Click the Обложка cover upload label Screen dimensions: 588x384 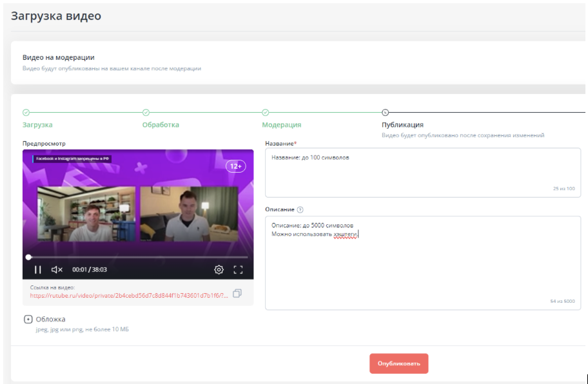tap(51, 319)
